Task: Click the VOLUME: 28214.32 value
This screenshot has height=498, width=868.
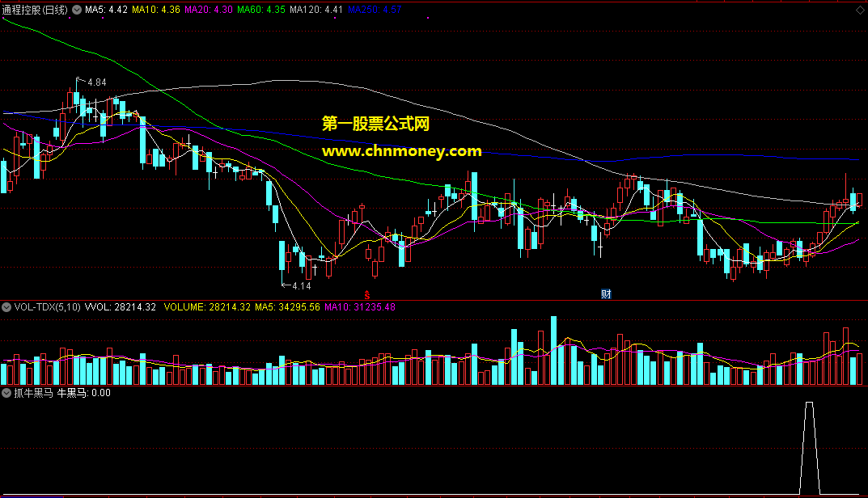Action: pyautogui.click(x=207, y=307)
